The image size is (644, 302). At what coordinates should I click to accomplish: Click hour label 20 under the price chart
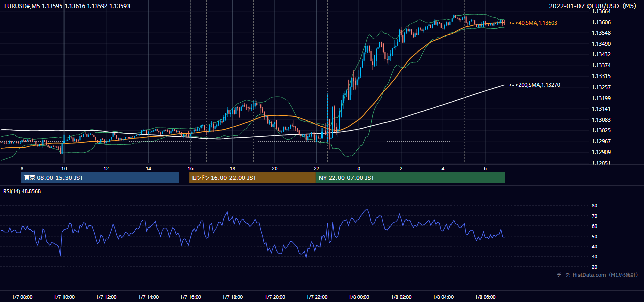tap(275, 168)
